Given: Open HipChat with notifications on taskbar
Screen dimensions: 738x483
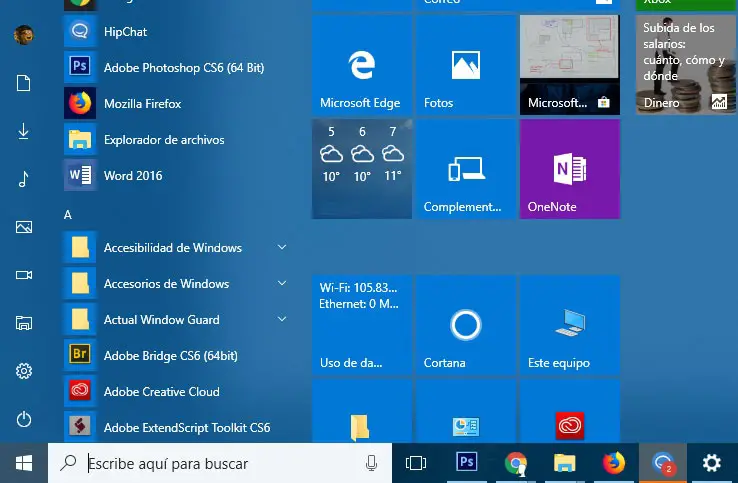Looking at the screenshot, I should 663,463.
